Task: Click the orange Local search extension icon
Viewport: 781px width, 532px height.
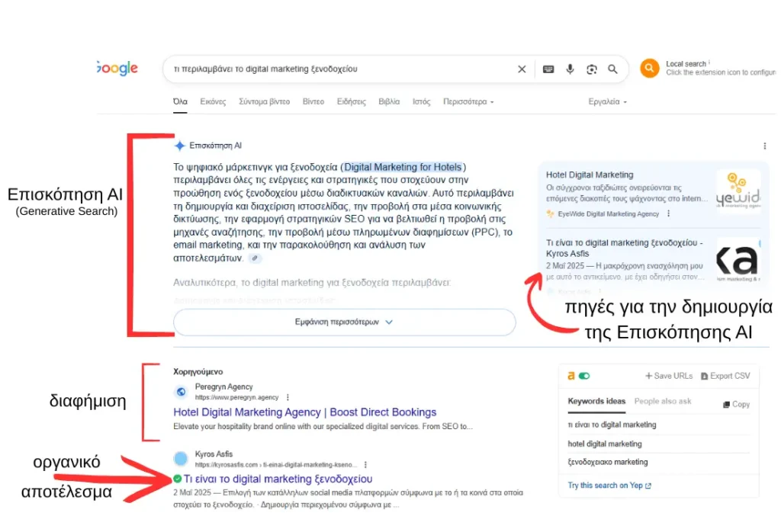Action: pyautogui.click(x=649, y=69)
